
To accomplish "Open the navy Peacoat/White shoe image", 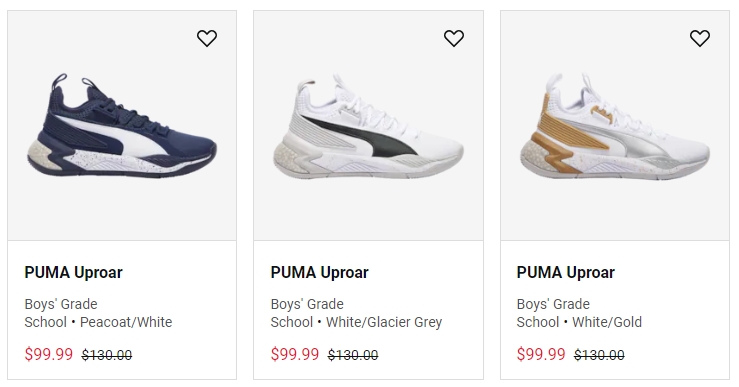I will click(122, 125).
